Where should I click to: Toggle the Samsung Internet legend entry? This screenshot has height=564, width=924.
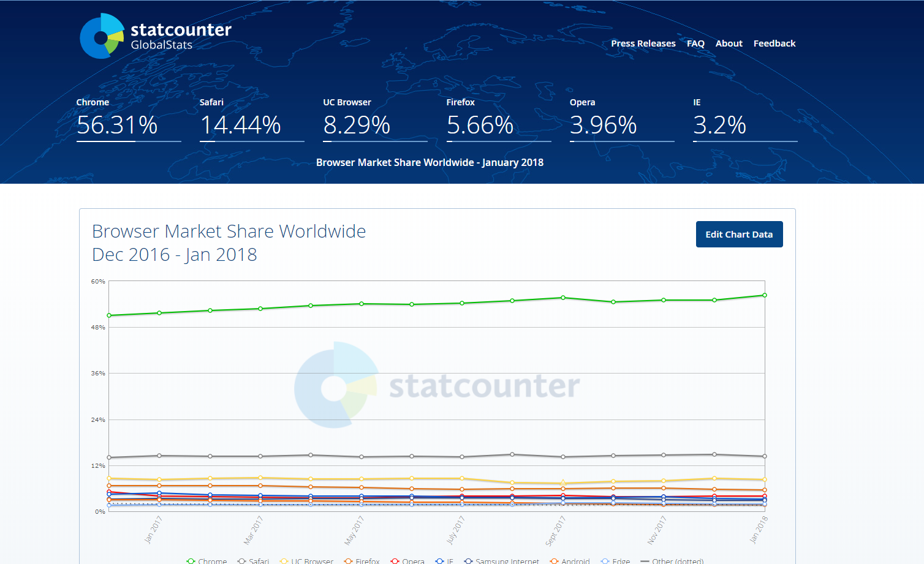502,561
